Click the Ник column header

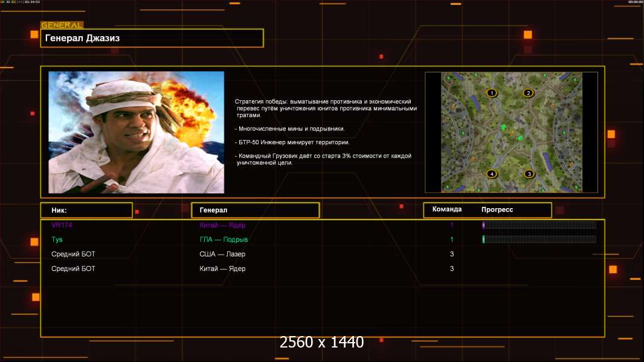[86, 210]
